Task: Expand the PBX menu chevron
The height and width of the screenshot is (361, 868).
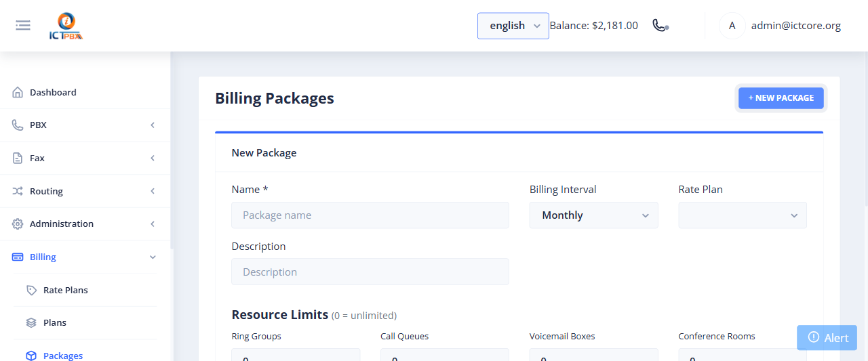Action: 153,125
